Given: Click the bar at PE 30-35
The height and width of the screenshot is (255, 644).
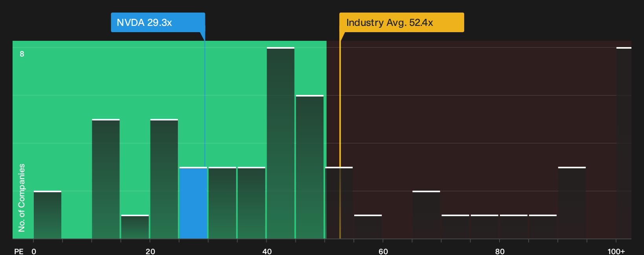Looking at the screenshot, I should (222, 203).
